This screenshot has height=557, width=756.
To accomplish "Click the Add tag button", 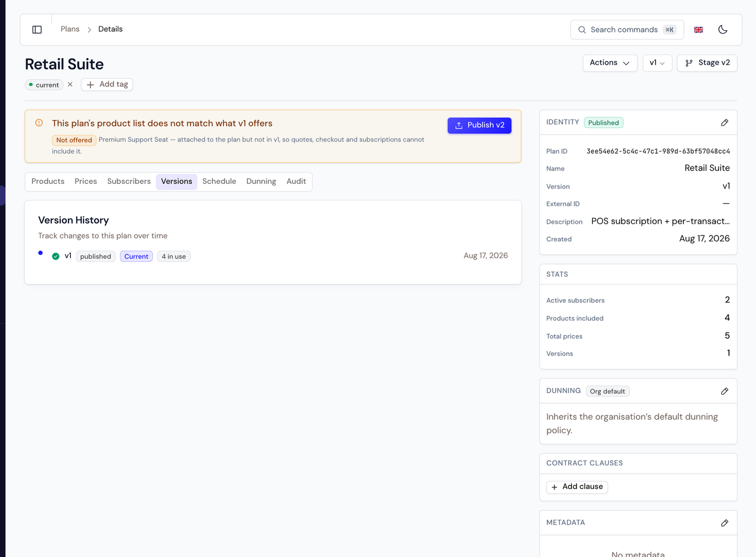I will click(x=107, y=85).
